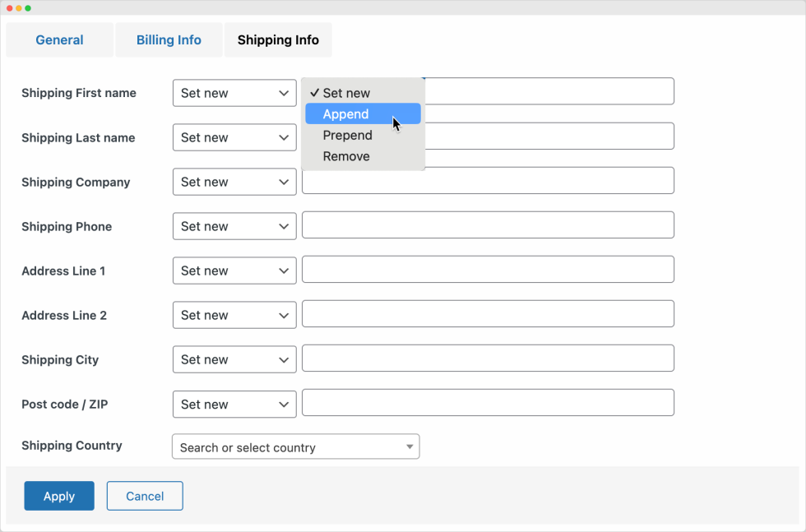The image size is (806, 532).
Task: Expand Address Line 1 action dropdown
Action: click(234, 271)
